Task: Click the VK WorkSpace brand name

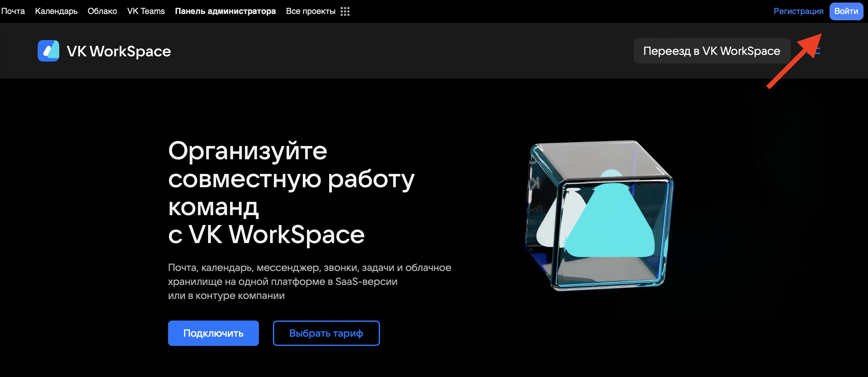Action: 119,51
